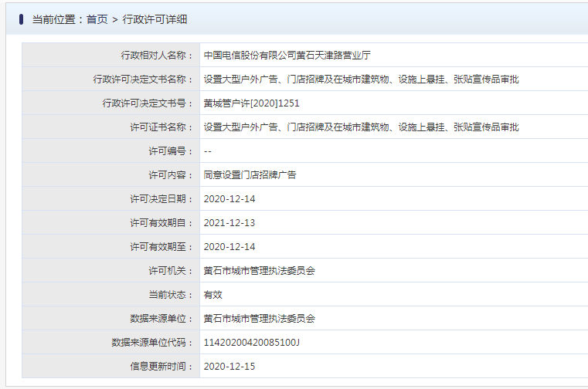Click the 当前状态 label
Image resolution: width=588 pixels, height=389 pixels.
click(171, 295)
